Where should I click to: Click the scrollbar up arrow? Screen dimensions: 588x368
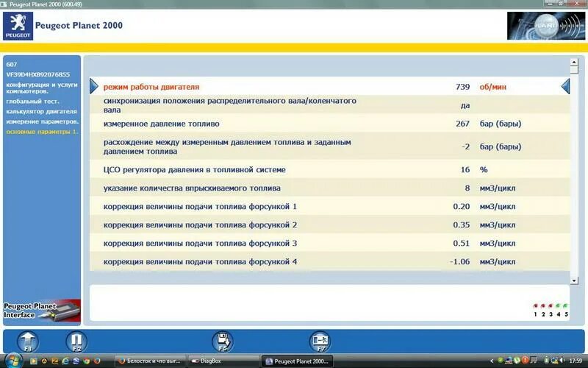click(x=574, y=62)
